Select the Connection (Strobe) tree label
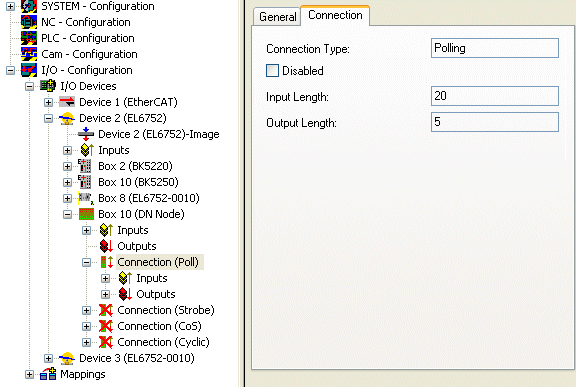This screenshot has height=387, width=576. [x=166, y=310]
